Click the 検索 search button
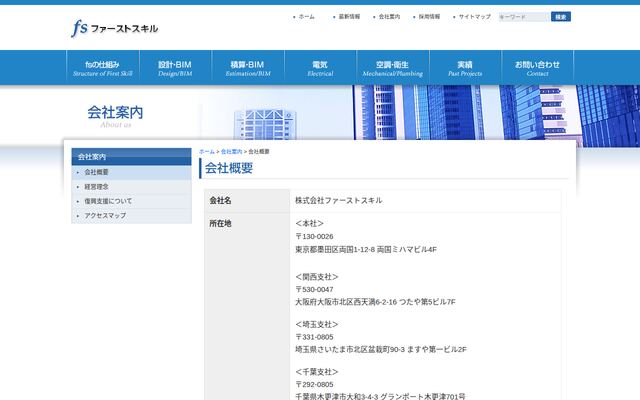 click(561, 17)
